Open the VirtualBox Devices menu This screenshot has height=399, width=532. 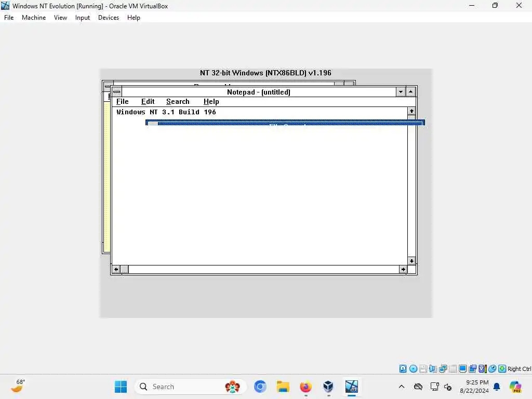tap(108, 18)
